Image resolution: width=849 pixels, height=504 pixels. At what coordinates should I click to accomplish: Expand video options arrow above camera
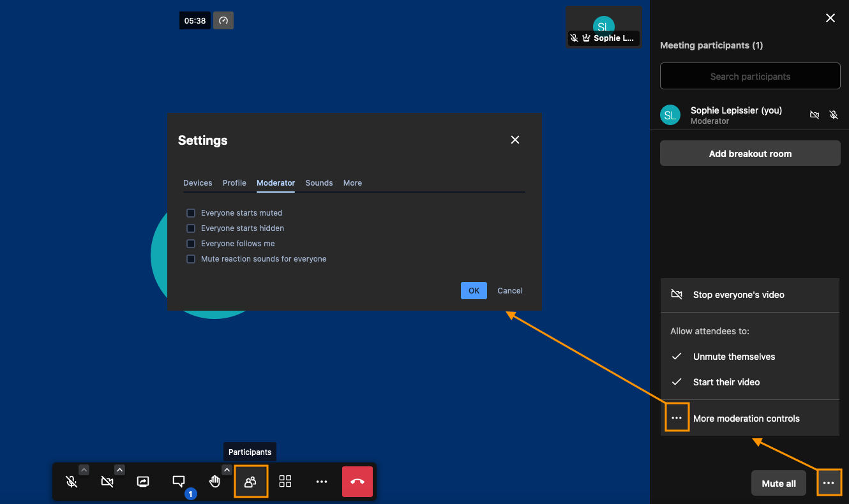point(119,470)
